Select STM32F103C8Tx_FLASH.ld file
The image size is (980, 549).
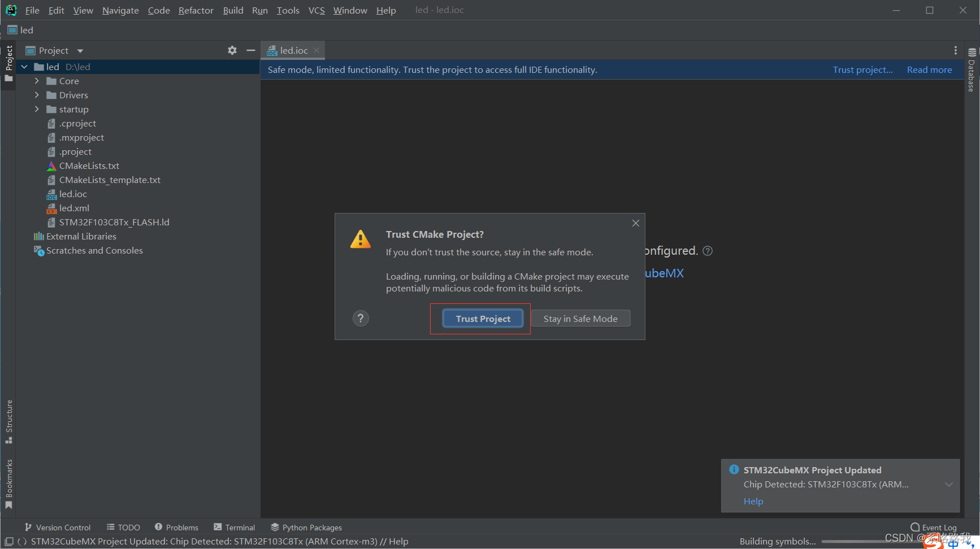coord(114,223)
